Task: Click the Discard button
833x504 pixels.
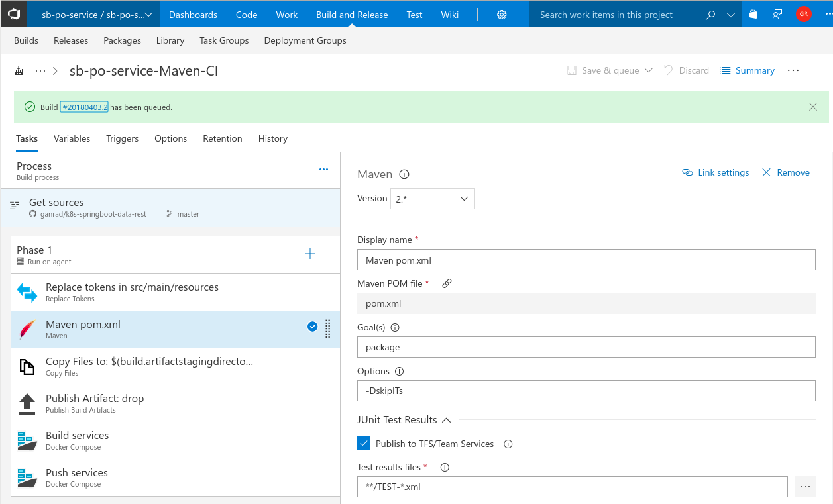Action: [686, 70]
